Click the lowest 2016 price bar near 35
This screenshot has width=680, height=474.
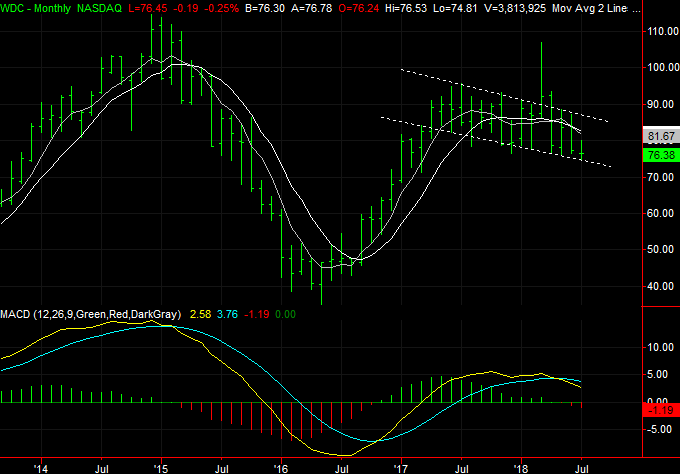point(321,283)
